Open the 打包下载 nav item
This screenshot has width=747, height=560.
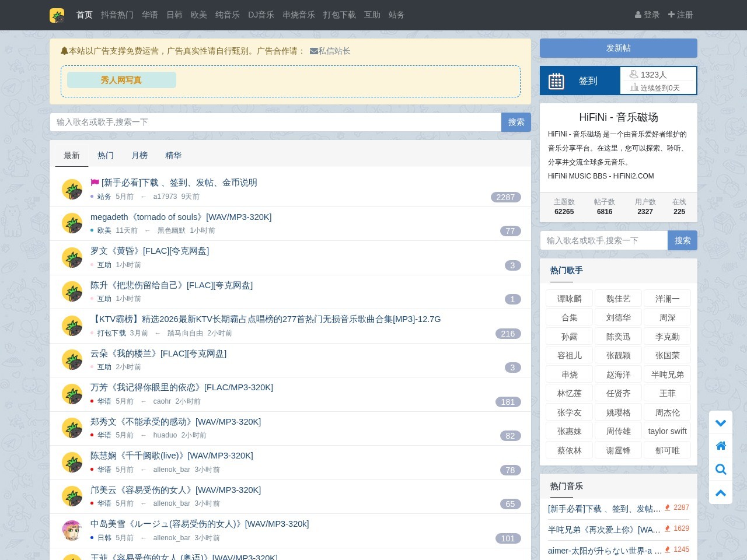340,15
